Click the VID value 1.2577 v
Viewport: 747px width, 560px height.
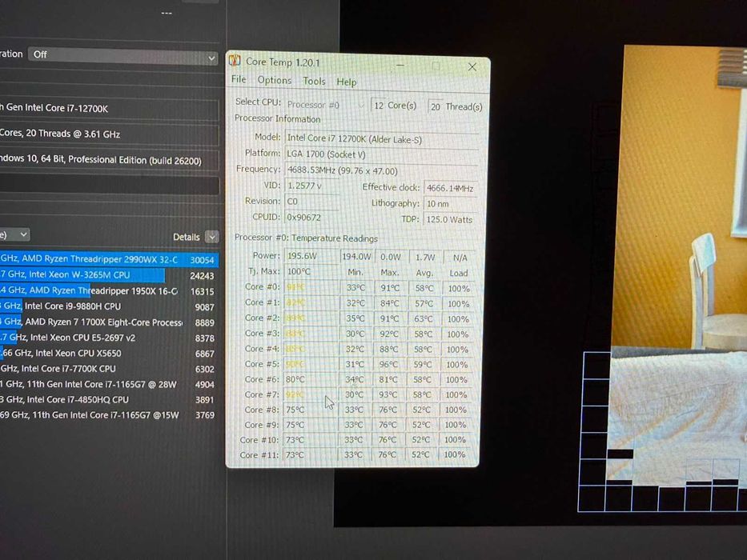pos(311,186)
